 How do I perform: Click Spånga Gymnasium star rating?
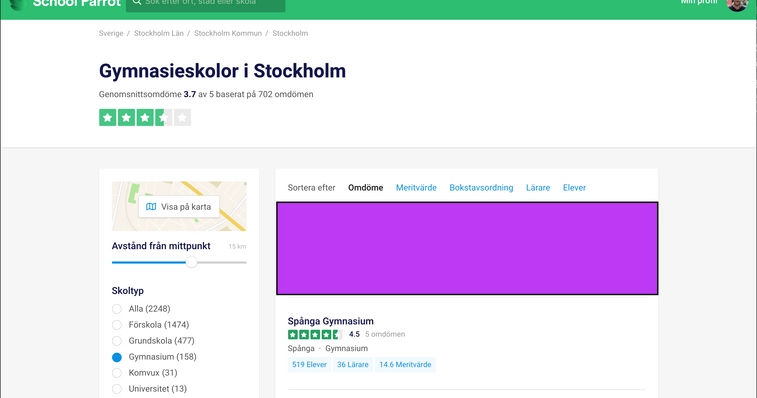[x=315, y=334]
